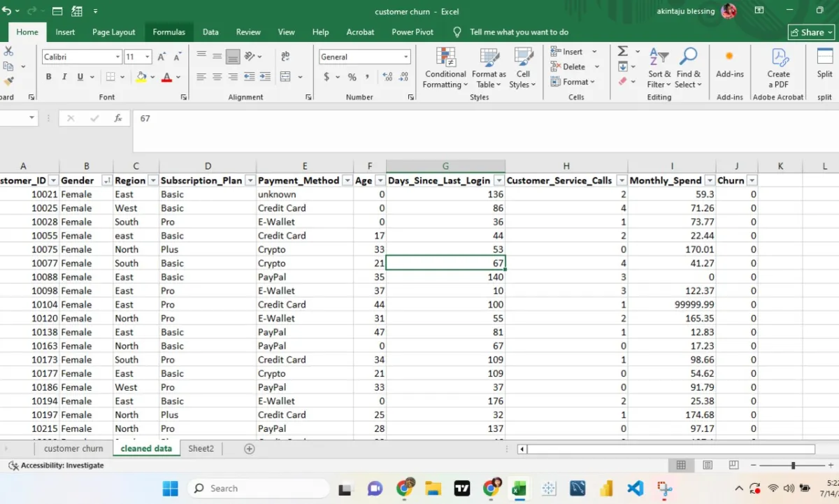The height and width of the screenshot is (504, 839).
Task: Click the Accounting dollar format icon
Action: point(327,77)
